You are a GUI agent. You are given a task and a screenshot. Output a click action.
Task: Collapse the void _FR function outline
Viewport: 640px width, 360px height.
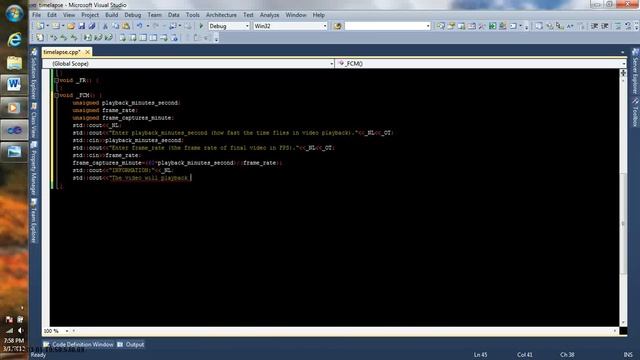click(56, 80)
